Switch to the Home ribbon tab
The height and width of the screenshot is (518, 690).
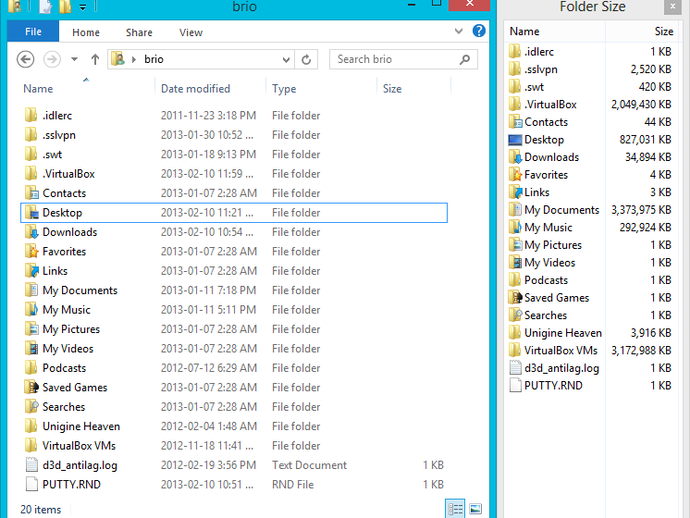[86, 32]
